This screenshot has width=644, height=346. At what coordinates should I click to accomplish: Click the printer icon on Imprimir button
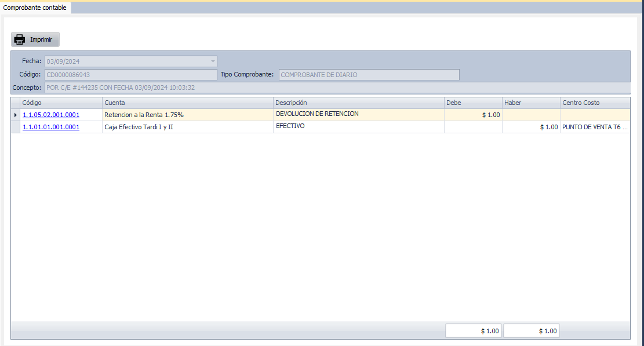tap(20, 40)
